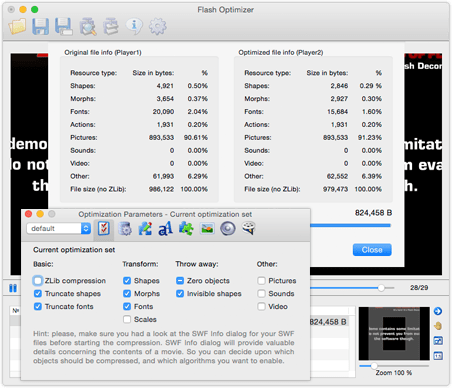452x388 pixels.
Task: Open the video film reel tab icon
Action: 249,228
